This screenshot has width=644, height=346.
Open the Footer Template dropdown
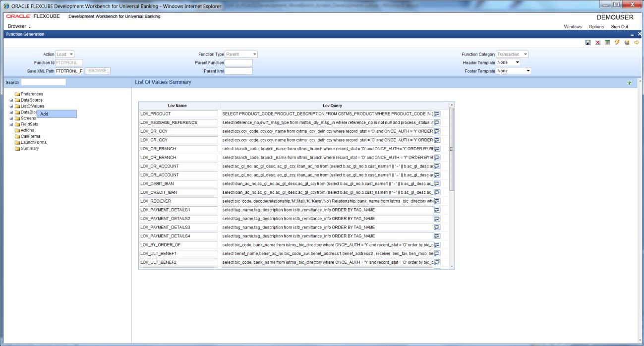[514, 71]
